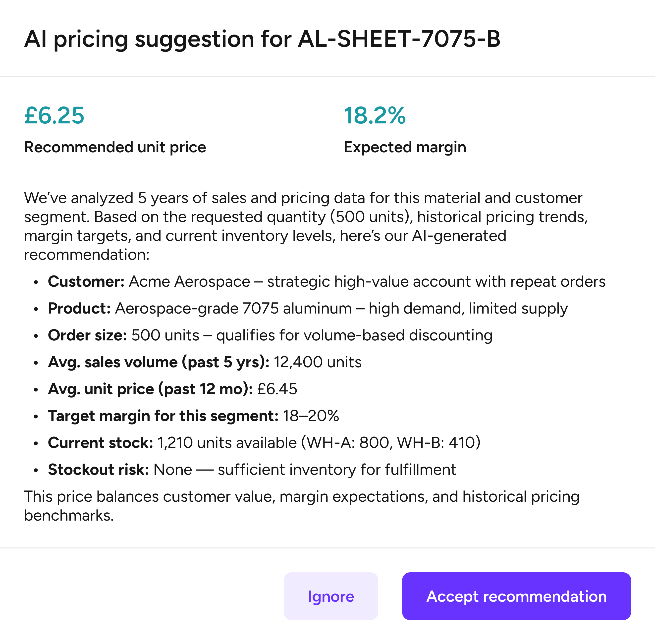
Task: Click the dialog title for AL-SHEET-7075-B
Action: (262, 39)
